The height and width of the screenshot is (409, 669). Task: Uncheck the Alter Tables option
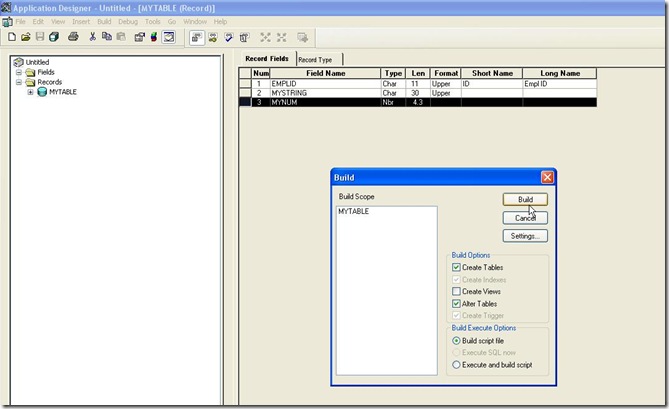[x=457, y=303]
